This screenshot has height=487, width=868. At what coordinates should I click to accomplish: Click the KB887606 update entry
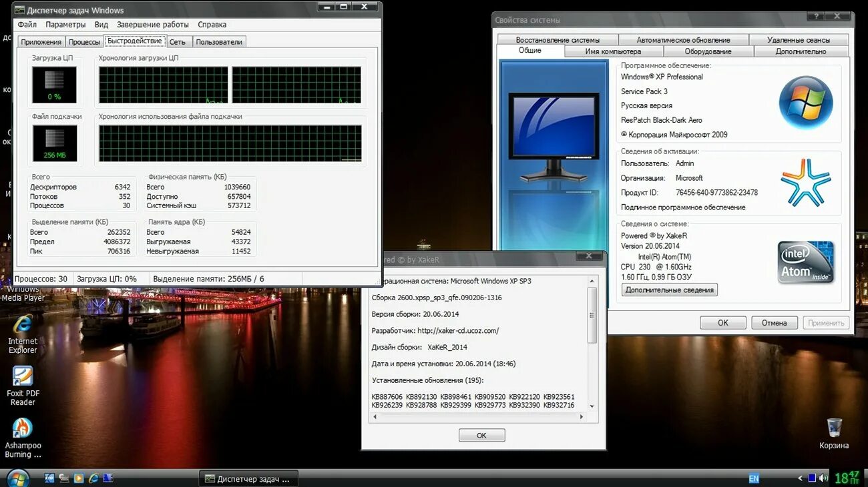(x=387, y=396)
